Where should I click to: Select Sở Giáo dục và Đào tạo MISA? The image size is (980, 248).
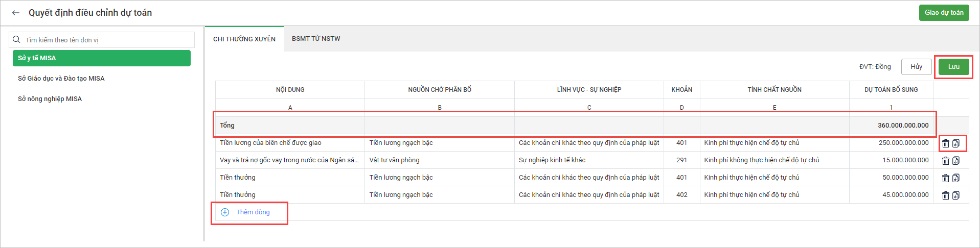(61, 79)
